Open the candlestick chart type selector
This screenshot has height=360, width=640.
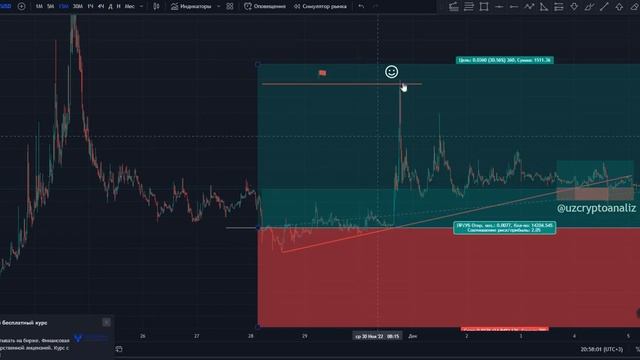click(x=156, y=6)
